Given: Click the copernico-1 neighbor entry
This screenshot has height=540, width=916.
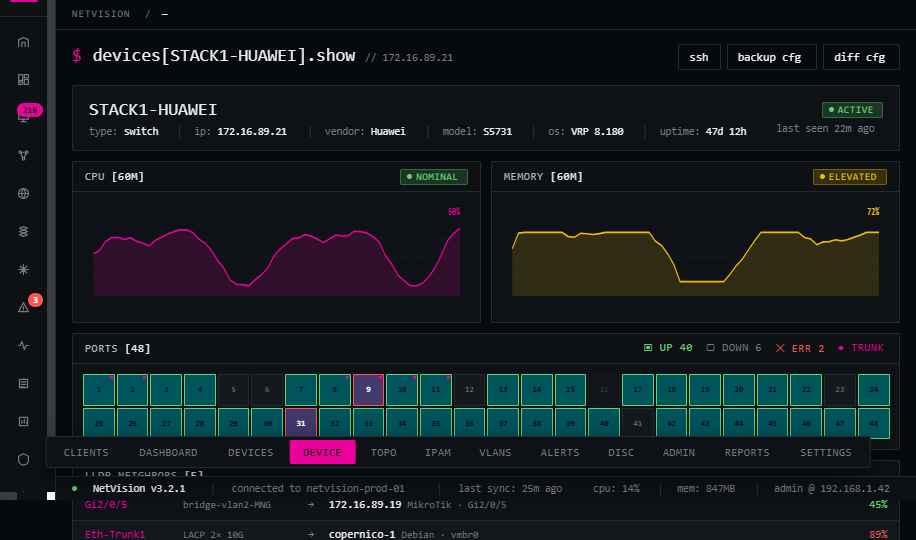Looking at the screenshot, I should 362,534.
